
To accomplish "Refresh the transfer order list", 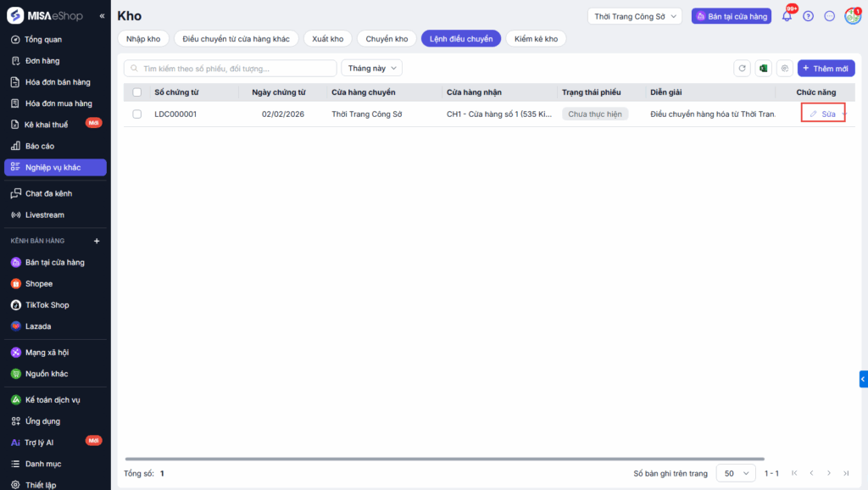I will pyautogui.click(x=742, y=68).
